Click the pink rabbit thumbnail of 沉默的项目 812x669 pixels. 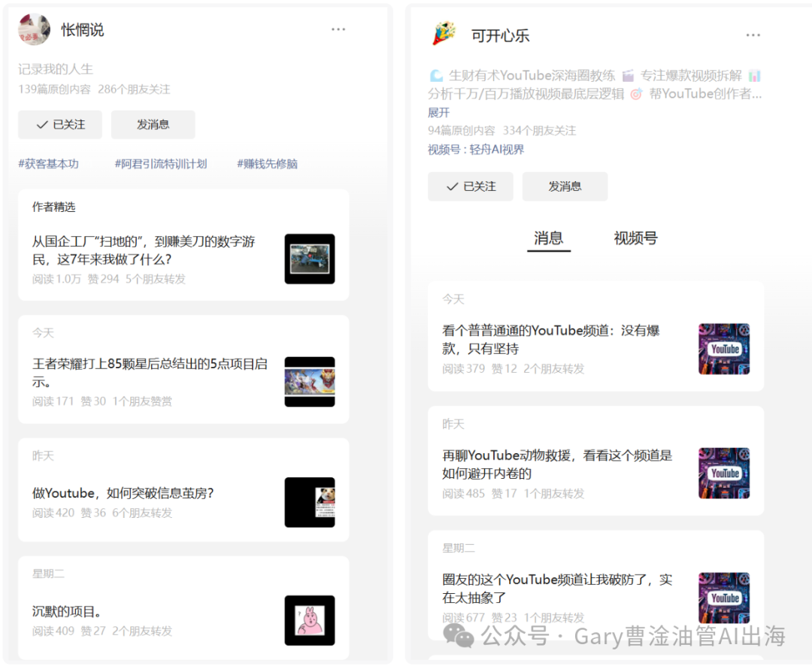[310, 620]
